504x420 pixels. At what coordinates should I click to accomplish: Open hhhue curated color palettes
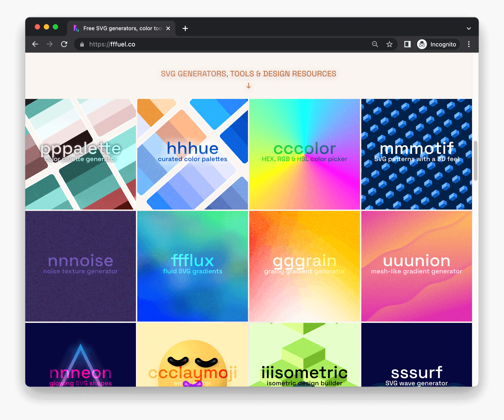pyautogui.click(x=192, y=154)
